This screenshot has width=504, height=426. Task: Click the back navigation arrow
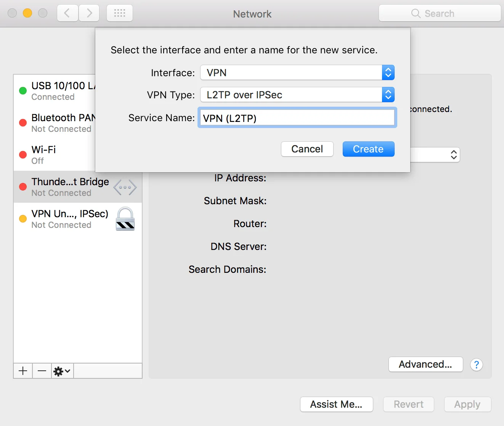pyautogui.click(x=67, y=13)
